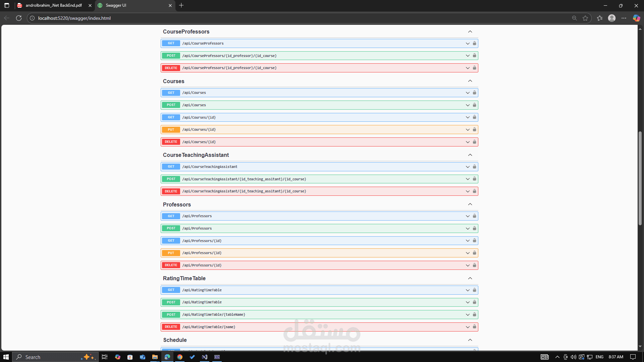The image size is (644, 362).
Task: Collapse the Professors section chevron
Action: tap(470, 204)
